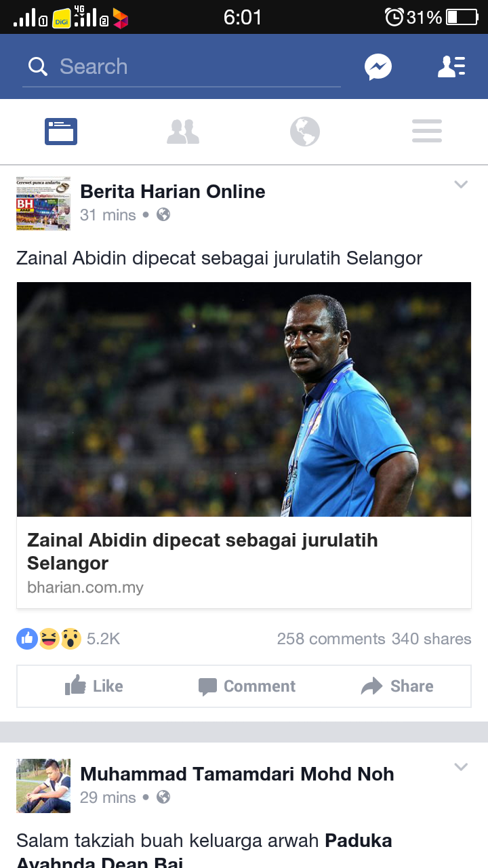The height and width of the screenshot is (868, 488).
Task: Open the bharian.com.my article headline link
Action: click(203, 551)
